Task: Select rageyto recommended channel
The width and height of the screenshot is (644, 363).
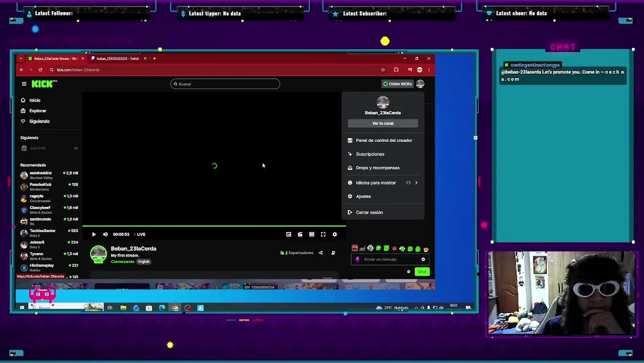Action: 49,198
